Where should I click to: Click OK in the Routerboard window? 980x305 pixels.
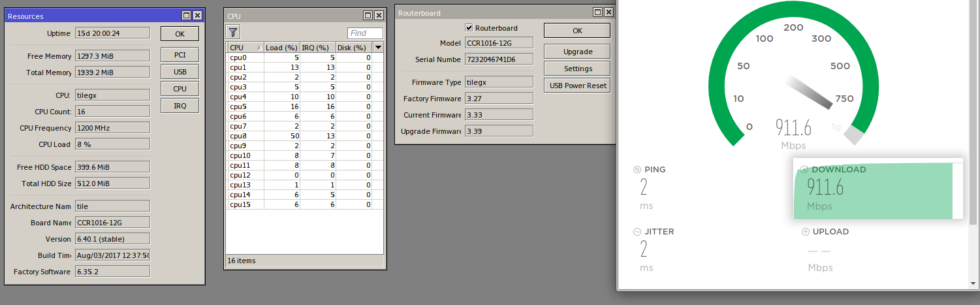pyautogui.click(x=577, y=31)
